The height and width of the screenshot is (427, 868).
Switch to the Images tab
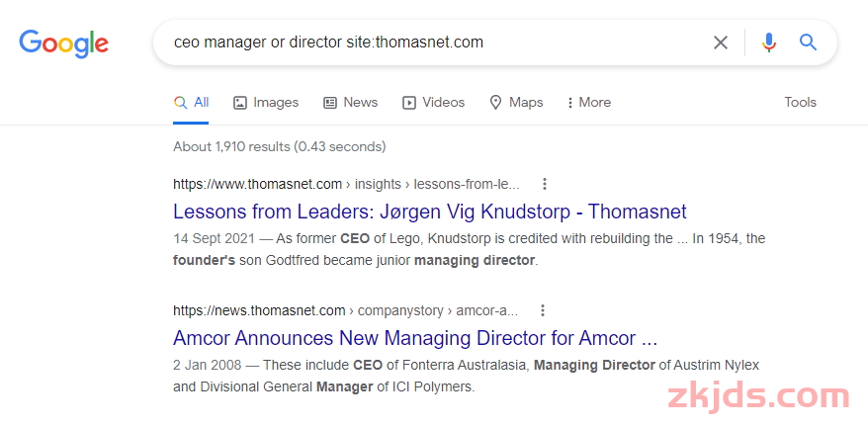click(x=266, y=103)
